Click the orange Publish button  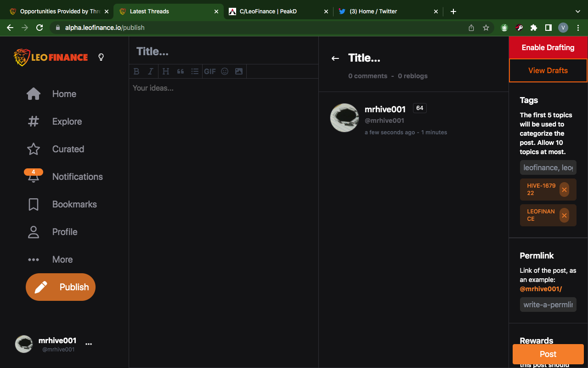click(61, 287)
